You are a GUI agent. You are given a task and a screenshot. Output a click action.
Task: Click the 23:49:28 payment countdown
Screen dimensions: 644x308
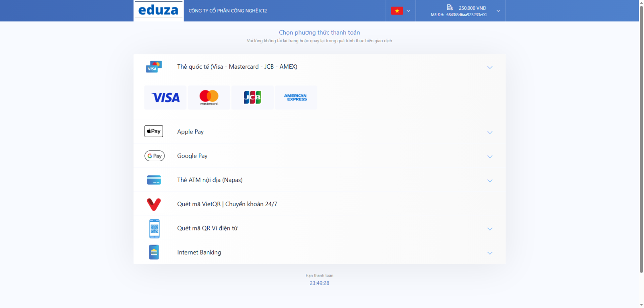(320, 283)
